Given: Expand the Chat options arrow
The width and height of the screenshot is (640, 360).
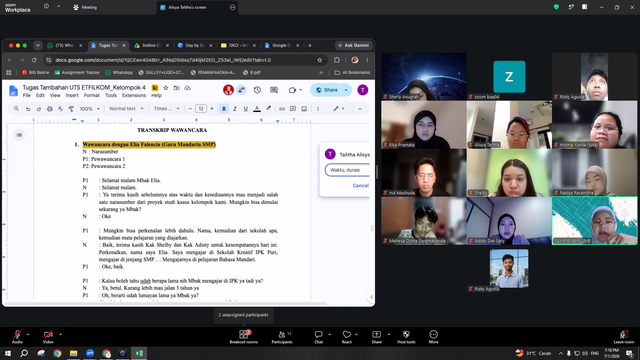Looking at the screenshot, I should coord(329,334).
